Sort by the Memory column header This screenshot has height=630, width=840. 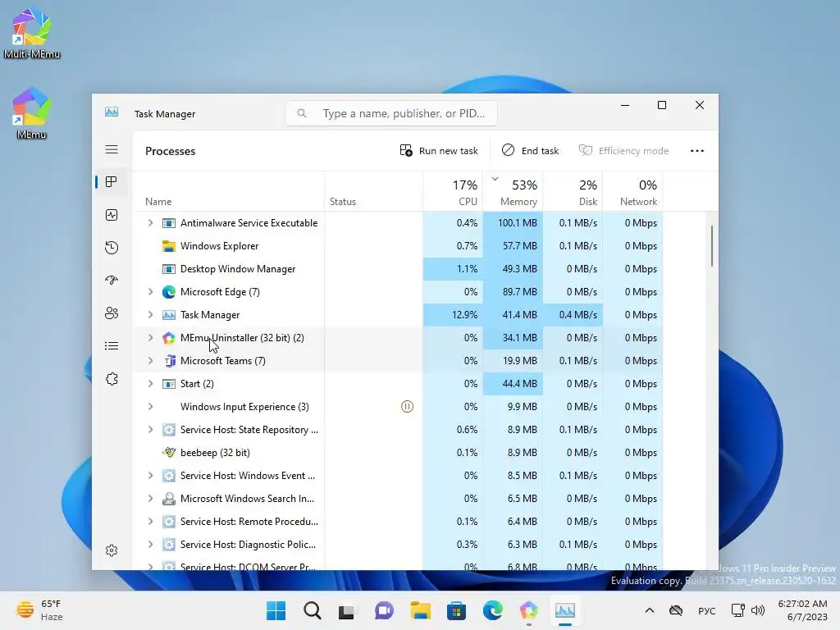(x=513, y=191)
